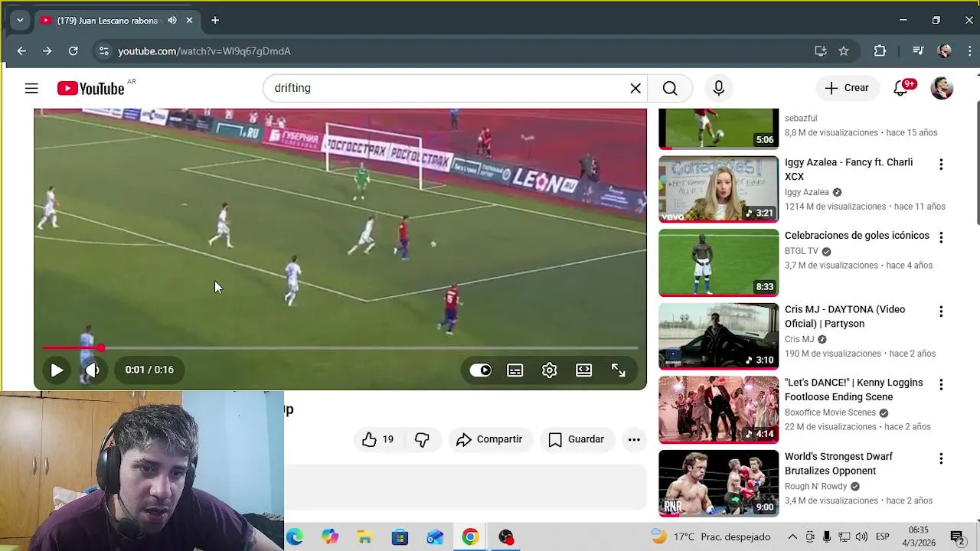Run search with the magnifier button
The width and height of the screenshot is (980, 551).
tap(670, 88)
